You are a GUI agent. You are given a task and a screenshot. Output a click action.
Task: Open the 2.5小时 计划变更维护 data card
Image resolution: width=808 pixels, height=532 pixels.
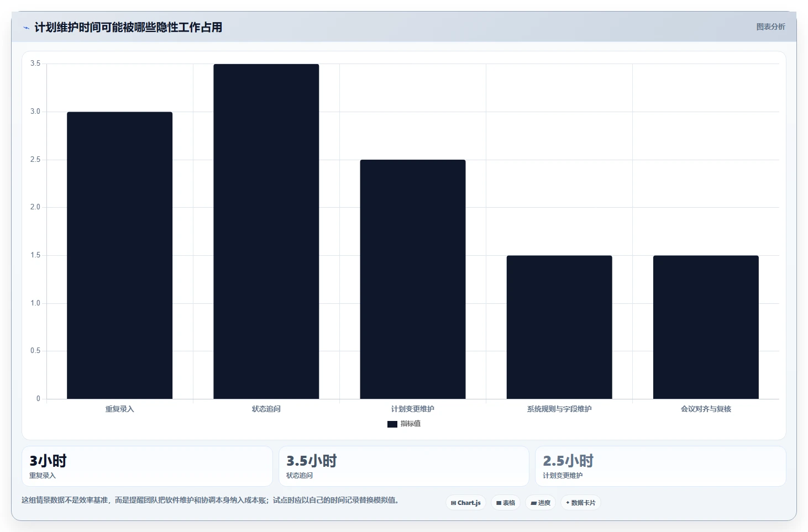click(660, 466)
